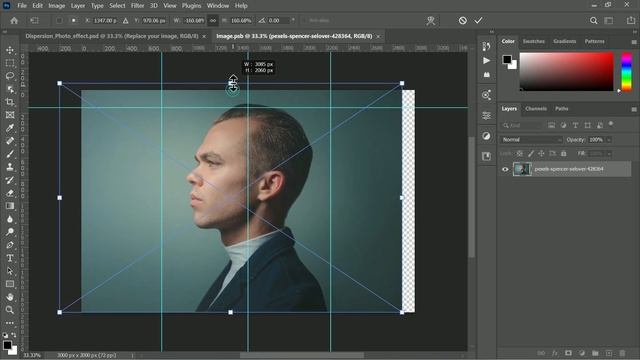Toggle the maintain aspect ratio link
Viewport: 640px width, 360px height.
pyautogui.click(x=213, y=20)
